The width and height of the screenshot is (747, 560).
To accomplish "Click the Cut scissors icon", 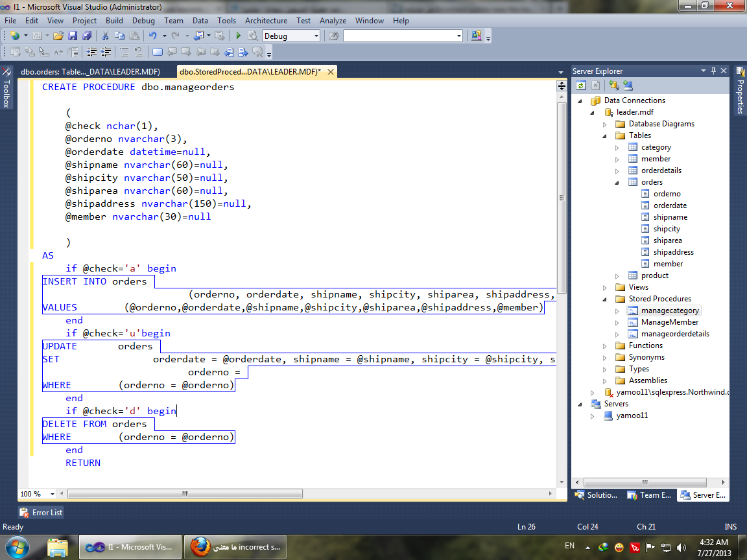I will [105, 36].
